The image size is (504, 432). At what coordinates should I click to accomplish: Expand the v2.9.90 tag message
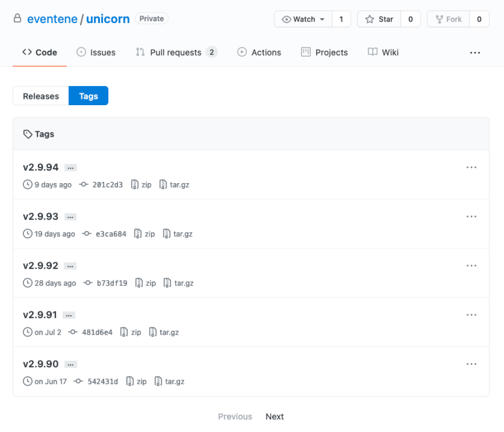tap(70, 364)
